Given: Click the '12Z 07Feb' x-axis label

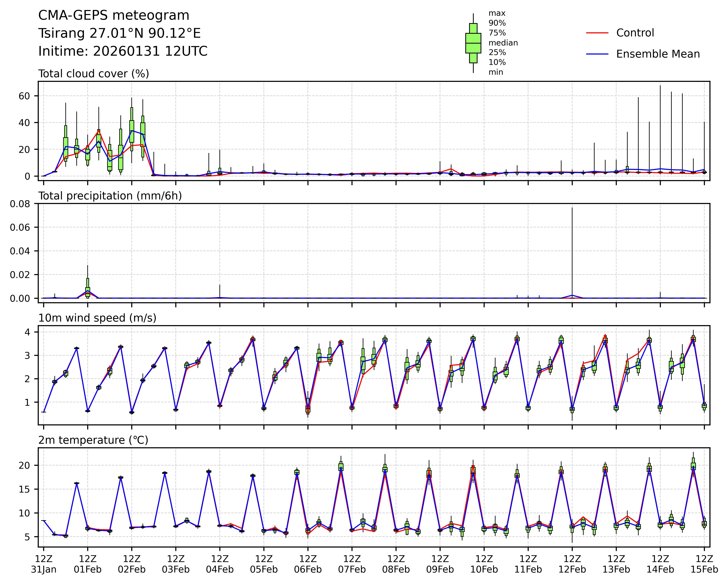Looking at the screenshot, I should [352, 564].
